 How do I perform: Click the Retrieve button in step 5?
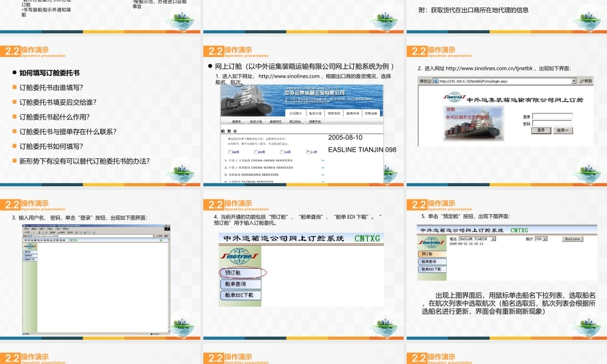(x=572, y=239)
